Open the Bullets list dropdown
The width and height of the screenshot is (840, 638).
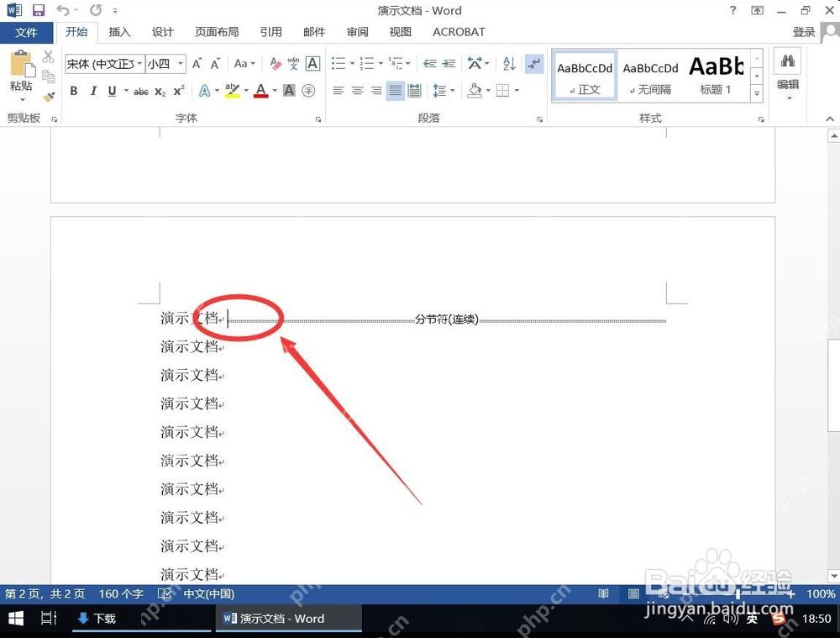click(353, 64)
